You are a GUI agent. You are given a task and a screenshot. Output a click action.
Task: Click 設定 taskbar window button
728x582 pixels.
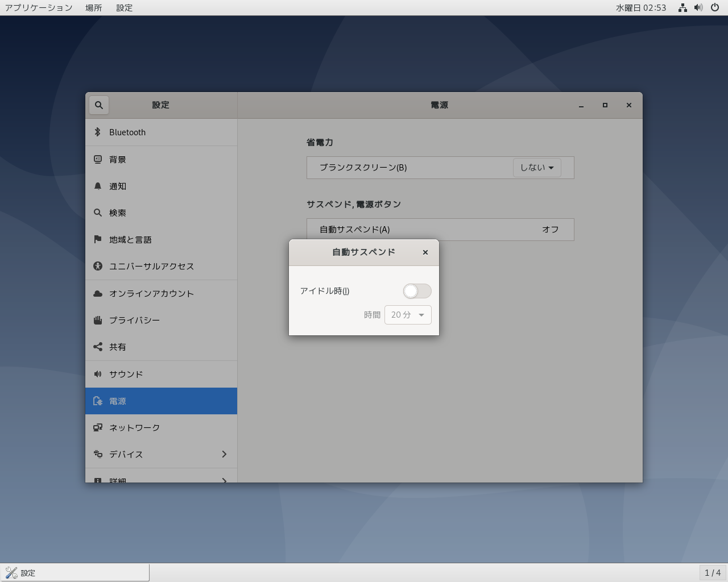point(75,573)
